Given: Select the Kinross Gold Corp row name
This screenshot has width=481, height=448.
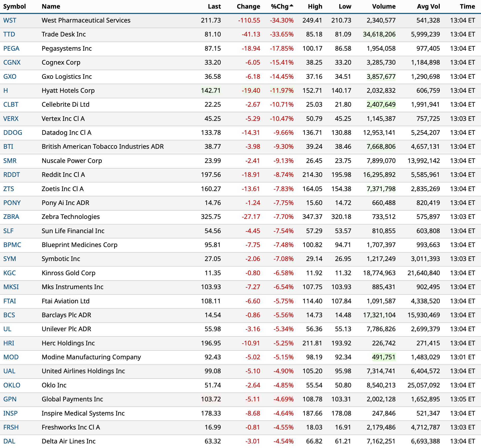Looking at the screenshot, I should click(x=68, y=273).
